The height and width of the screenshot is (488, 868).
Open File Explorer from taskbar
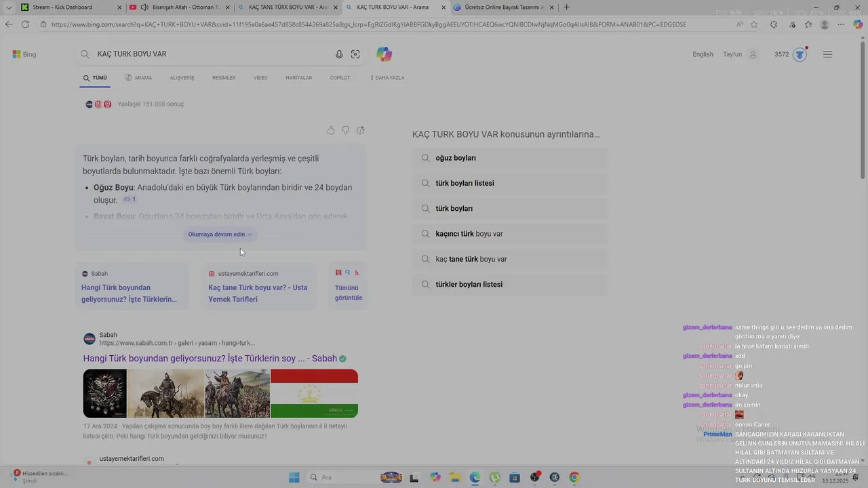455,477
